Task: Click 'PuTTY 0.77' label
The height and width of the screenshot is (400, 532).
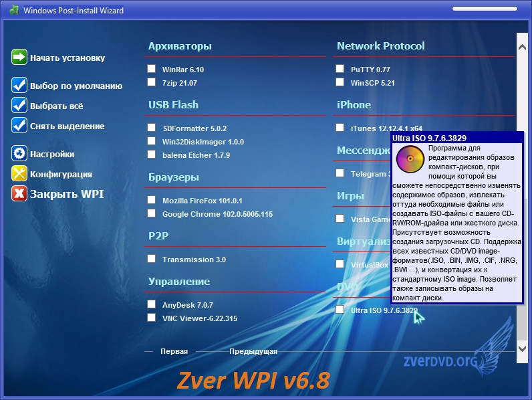Action: click(x=370, y=70)
